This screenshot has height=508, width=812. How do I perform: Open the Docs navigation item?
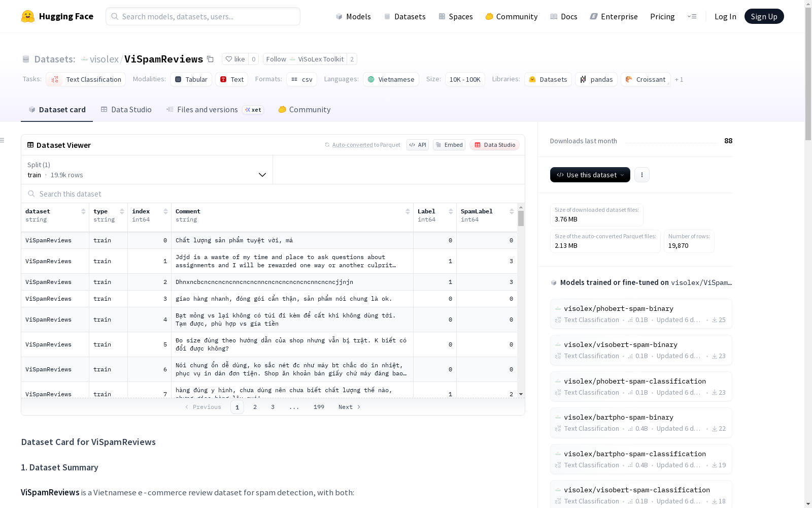click(x=564, y=16)
